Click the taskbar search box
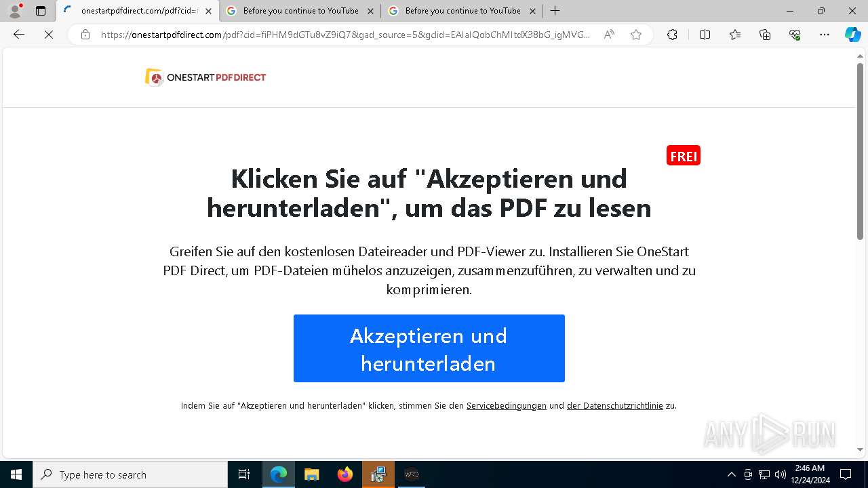 pos(130,474)
